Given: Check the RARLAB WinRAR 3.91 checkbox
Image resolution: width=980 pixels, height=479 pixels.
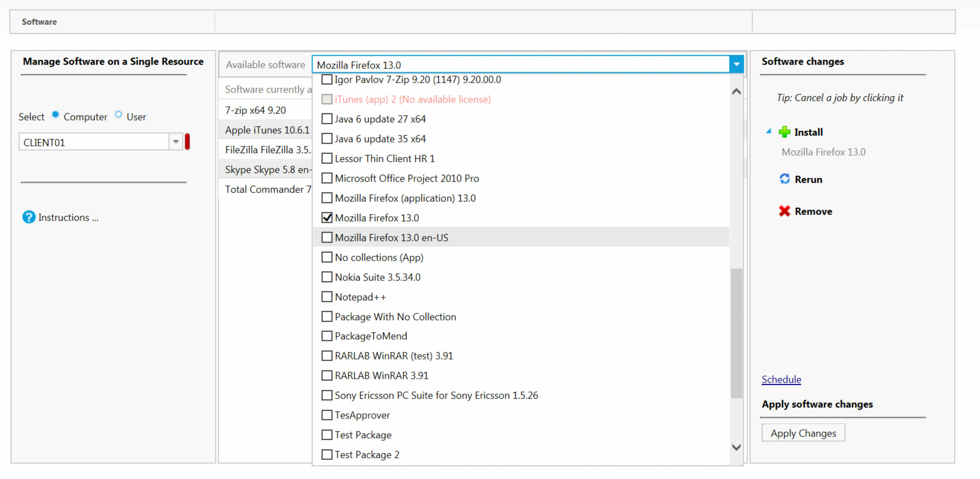Looking at the screenshot, I should coord(327,376).
